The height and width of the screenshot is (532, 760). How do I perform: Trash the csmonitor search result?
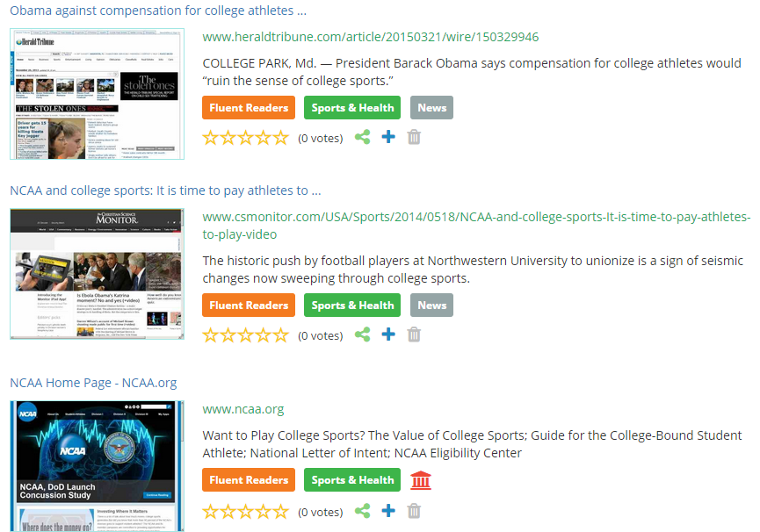click(414, 334)
